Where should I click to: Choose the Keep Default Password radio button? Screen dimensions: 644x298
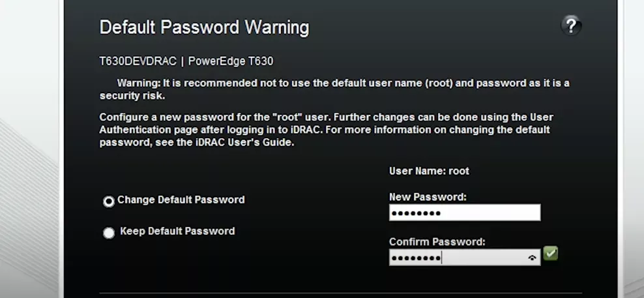tap(109, 233)
